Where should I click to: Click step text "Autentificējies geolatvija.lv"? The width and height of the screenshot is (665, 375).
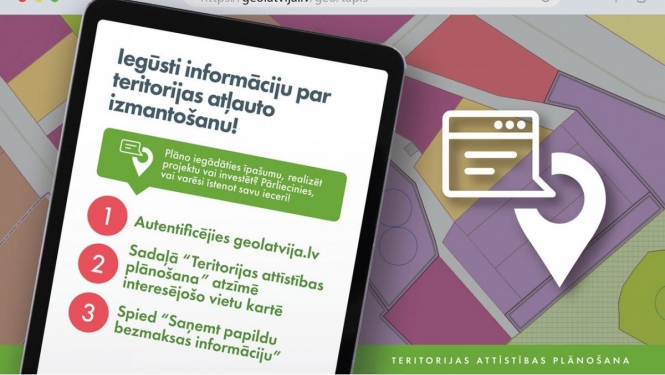(226, 238)
